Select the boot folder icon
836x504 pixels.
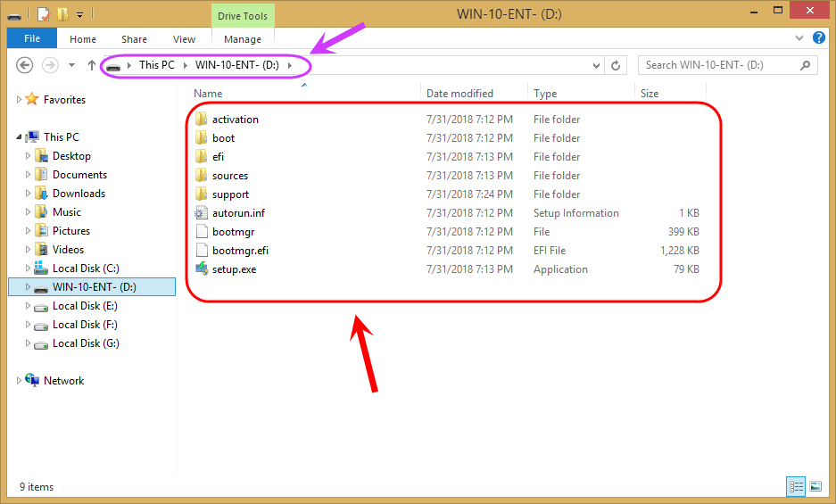(x=201, y=137)
